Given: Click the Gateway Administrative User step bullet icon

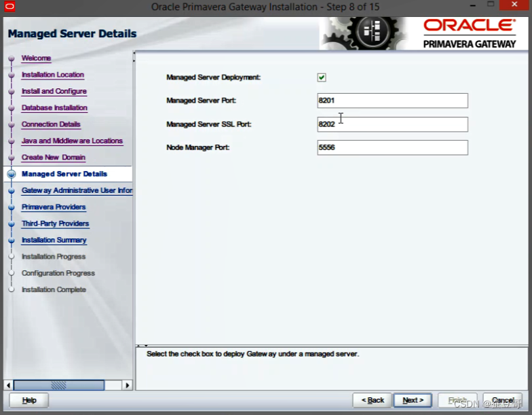Looking at the screenshot, I should (x=12, y=191).
